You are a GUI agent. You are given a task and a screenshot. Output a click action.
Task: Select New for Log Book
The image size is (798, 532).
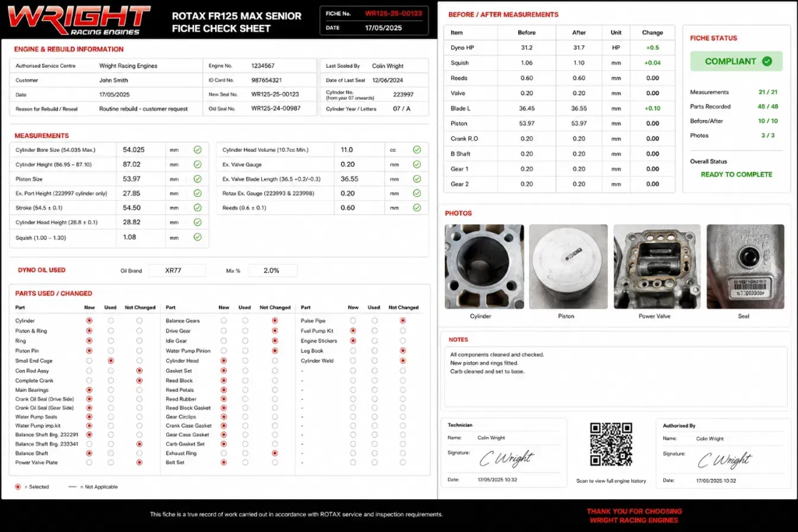(353, 351)
